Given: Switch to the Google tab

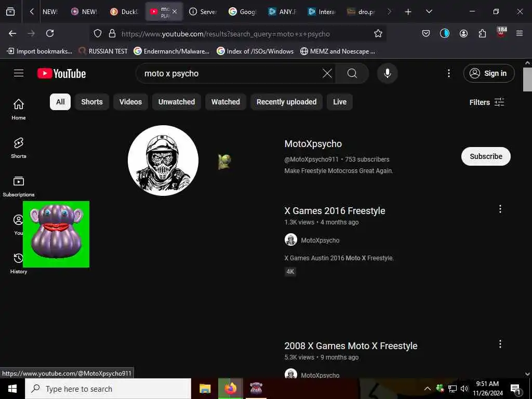Looking at the screenshot, I should (242, 12).
